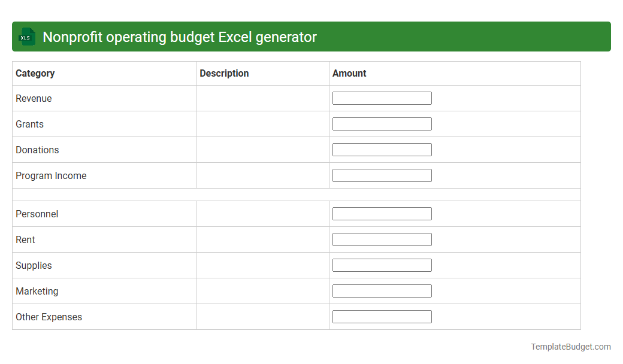Click the Description column header
This screenshot has height=364, width=623.
pyautogui.click(x=224, y=73)
